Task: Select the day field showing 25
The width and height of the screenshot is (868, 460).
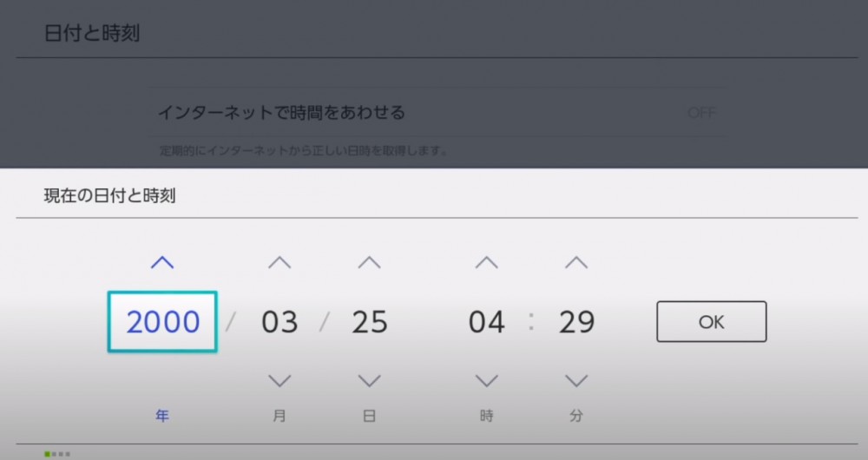Action: click(370, 322)
